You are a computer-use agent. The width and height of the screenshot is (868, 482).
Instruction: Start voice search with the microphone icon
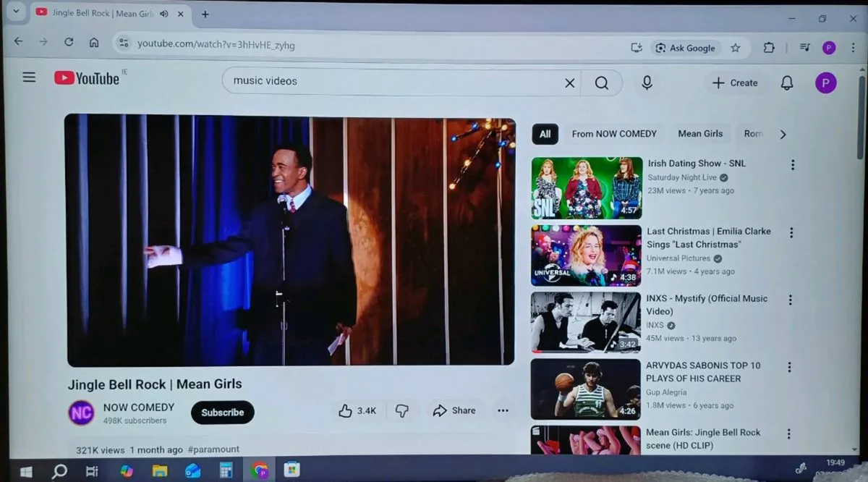[x=647, y=83]
